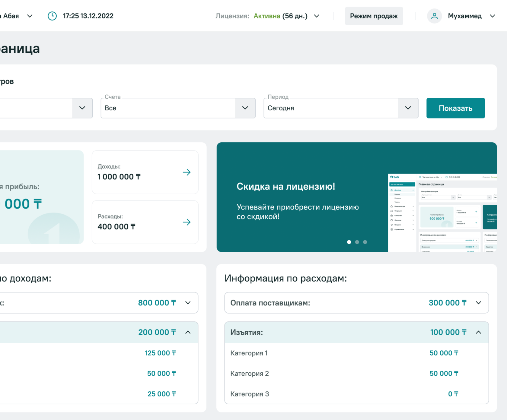
Task: Open expense details via Расходы arrow
Action: pos(187,222)
